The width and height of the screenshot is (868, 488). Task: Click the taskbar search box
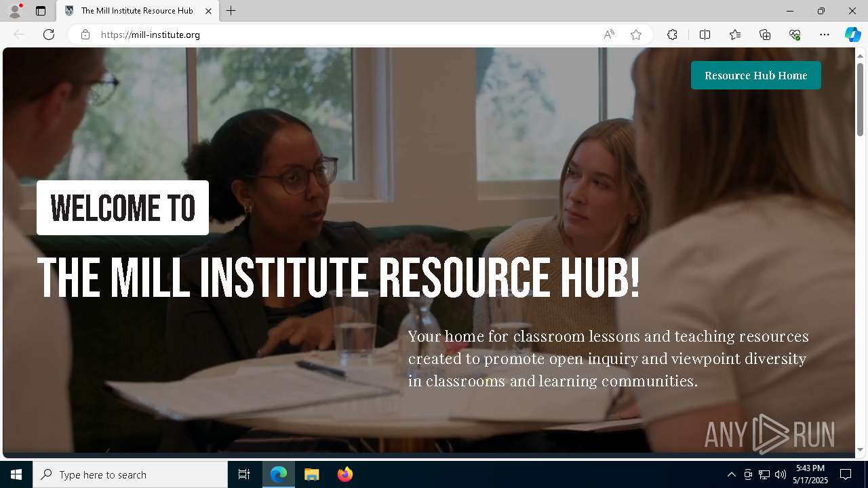coord(130,474)
